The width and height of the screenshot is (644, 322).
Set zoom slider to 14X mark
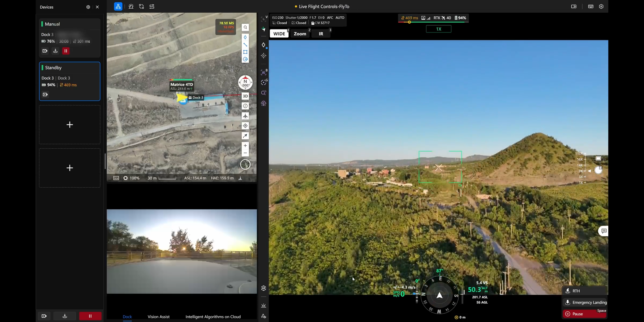[x=585, y=165]
